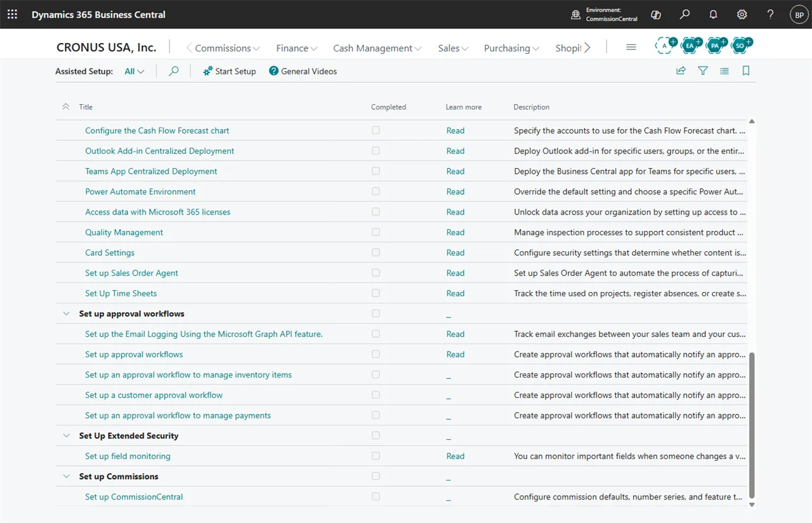Bookmark this page
Image resolution: width=812 pixels, height=523 pixels.
click(746, 71)
